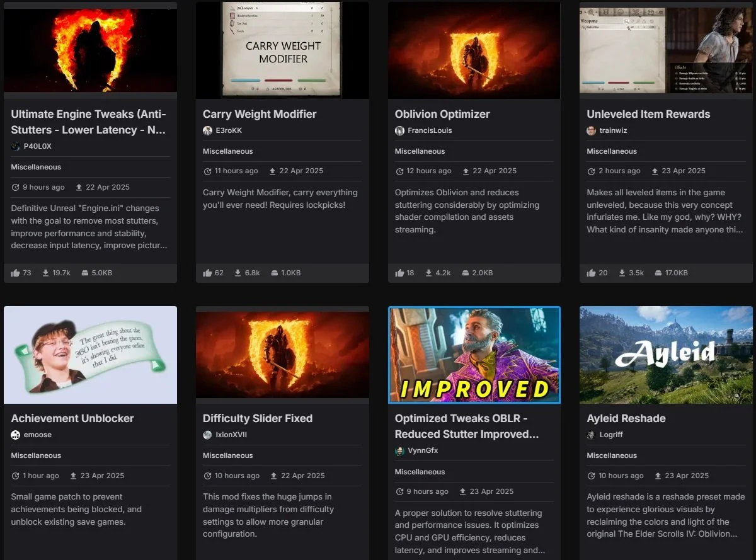Open the Difficulty Slider Fixed title link
Viewport: 756px width, 560px height.
(x=258, y=418)
